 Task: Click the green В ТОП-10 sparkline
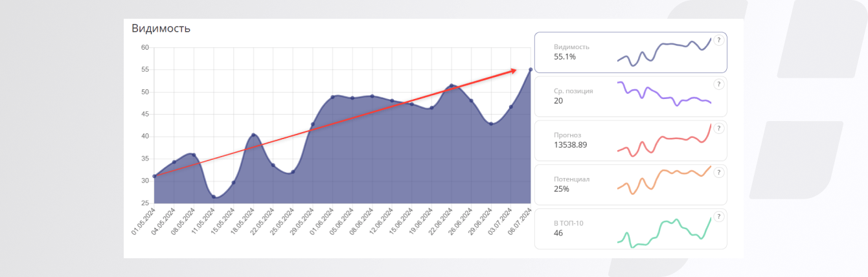(665, 232)
